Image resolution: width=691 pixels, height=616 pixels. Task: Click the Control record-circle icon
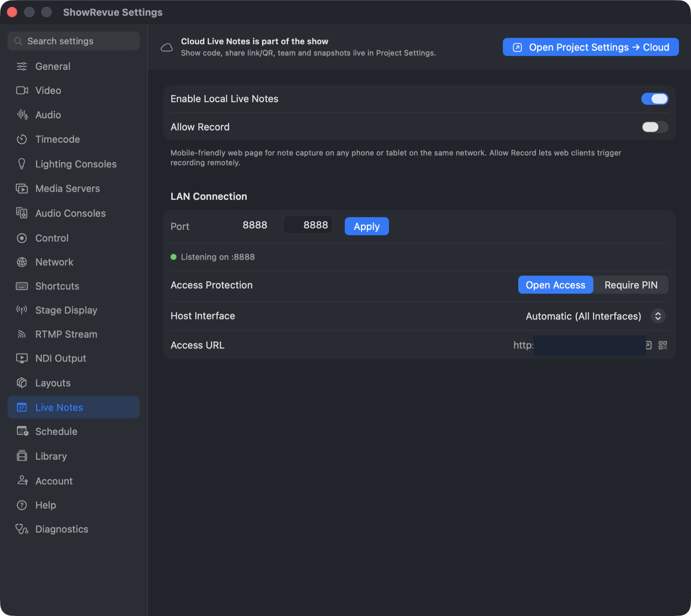(22, 238)
